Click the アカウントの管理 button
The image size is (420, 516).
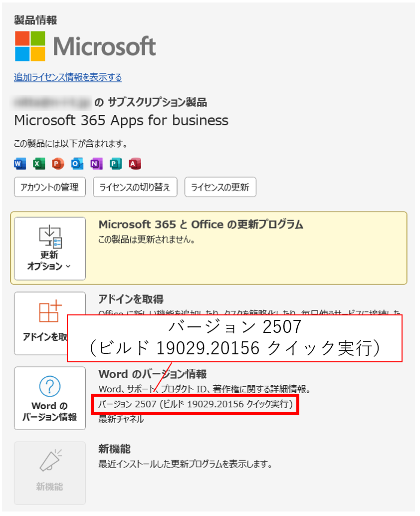click(x=49, y=187)
